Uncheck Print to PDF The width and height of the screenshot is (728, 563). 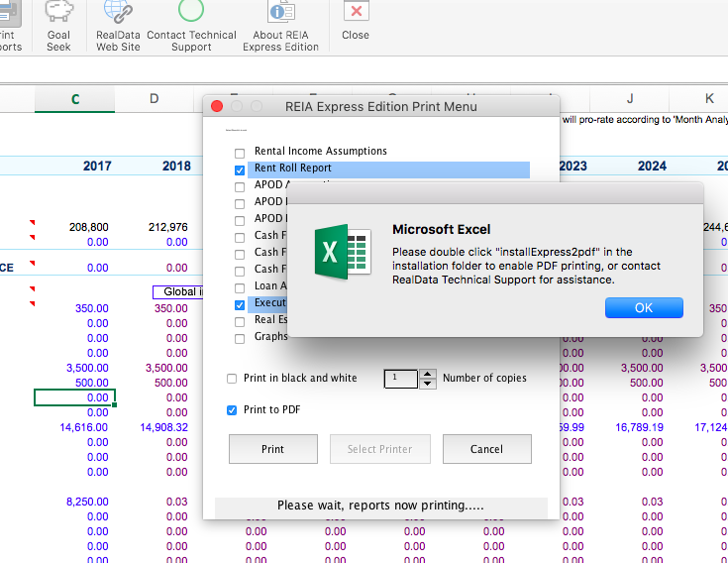232,410
